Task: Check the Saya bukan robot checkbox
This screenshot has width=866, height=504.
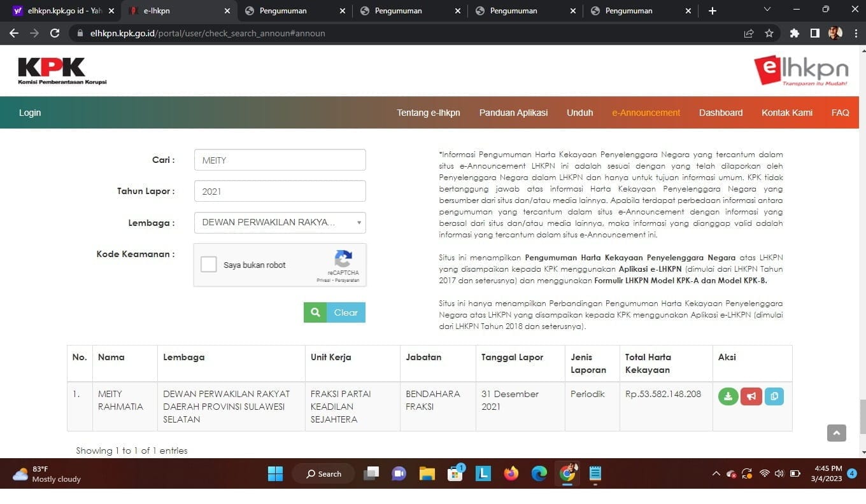Action: pyautogui.click(x=209, y=265)
